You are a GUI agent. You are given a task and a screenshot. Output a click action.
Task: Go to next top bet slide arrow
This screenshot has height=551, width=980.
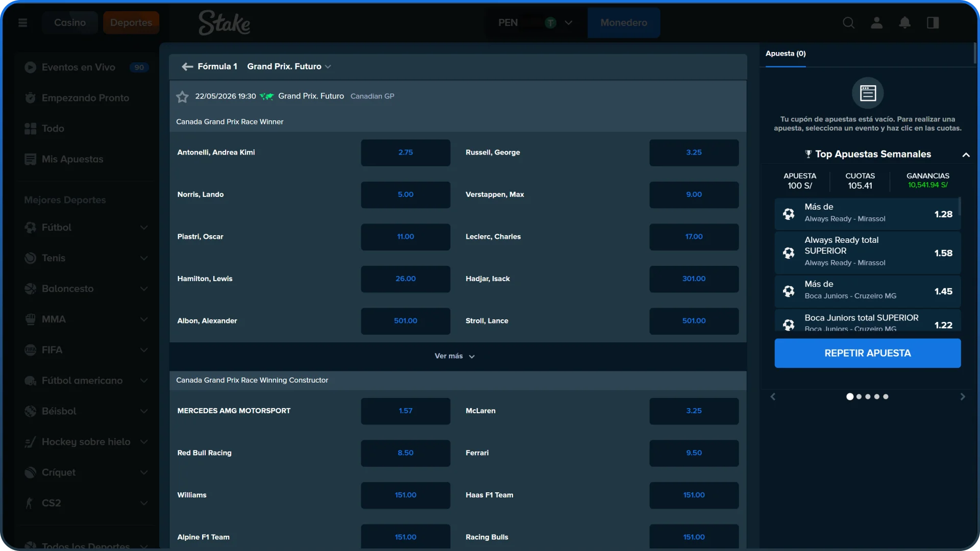pyautogui.click(x=962, y=397)
